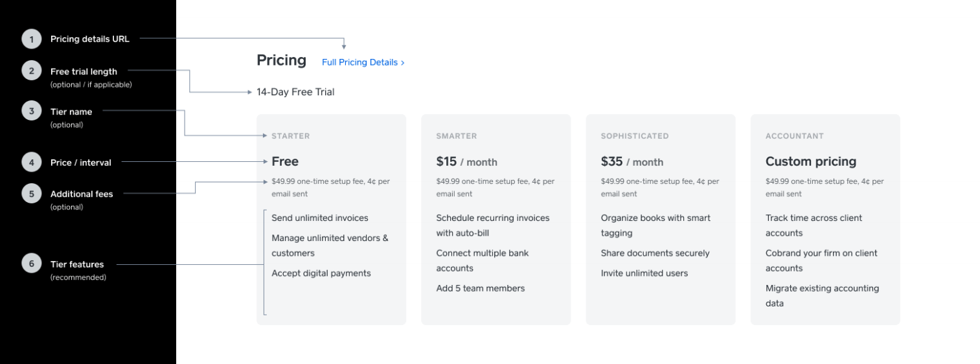The image size is (980, 364).
Task: Click the number 5 circle badge
Action: coord(31,193)
